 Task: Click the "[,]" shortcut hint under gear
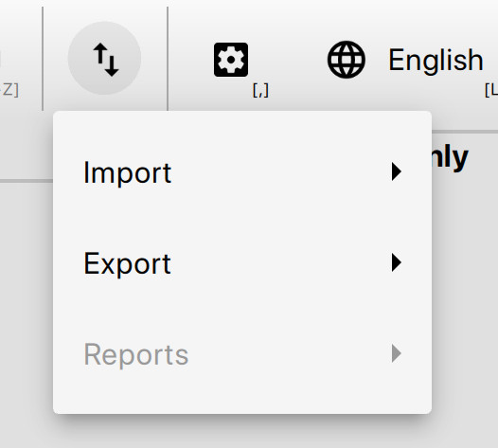click(260, 90)
